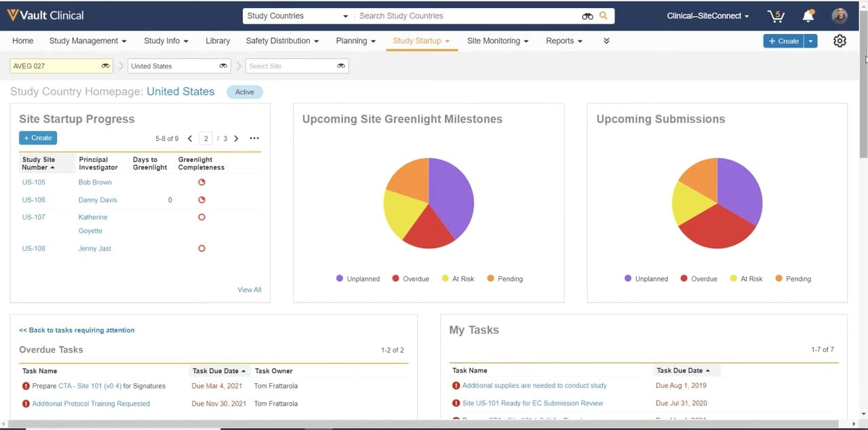Click binoculars icon in AVEG 027 field
The width and height of the screenshot is (868, 430).
pos(105,66)
